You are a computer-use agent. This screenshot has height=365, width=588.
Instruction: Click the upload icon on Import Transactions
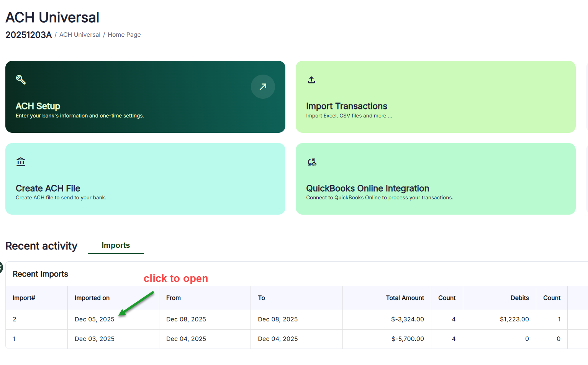pos(311,80)
